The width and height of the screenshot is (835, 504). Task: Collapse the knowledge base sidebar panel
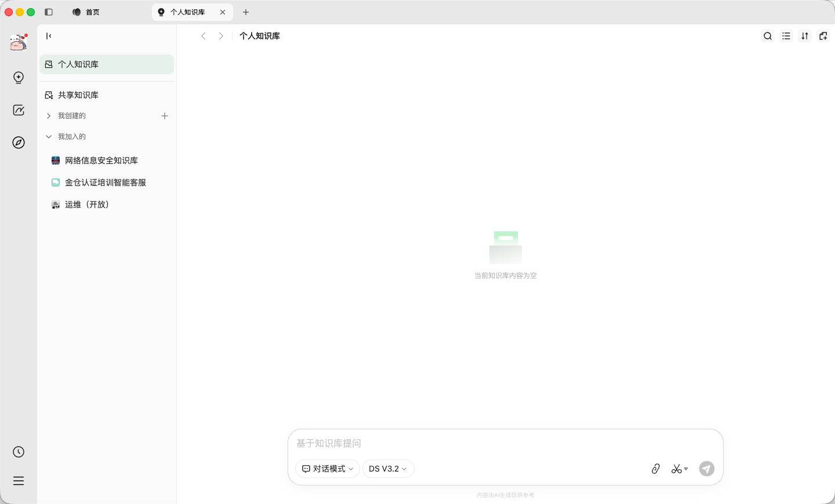click(x=49, y=36)
